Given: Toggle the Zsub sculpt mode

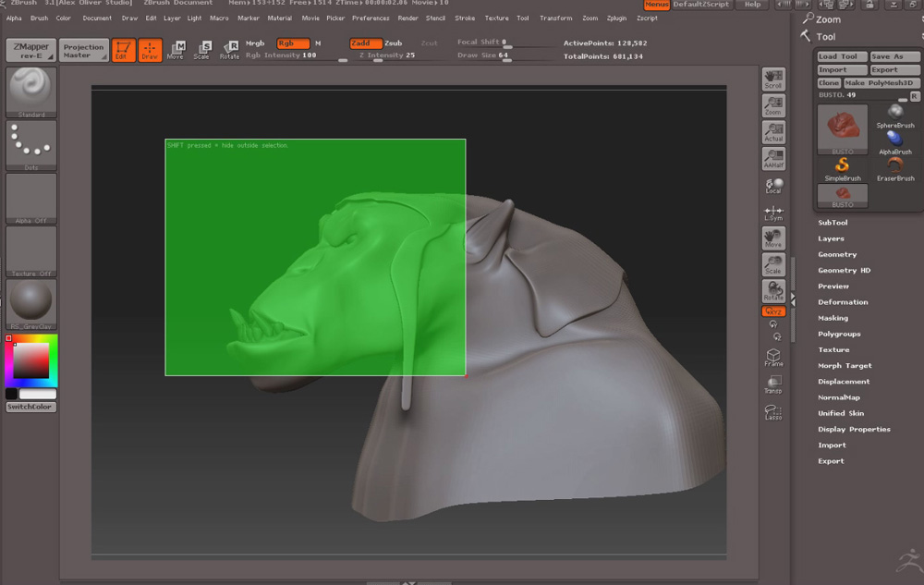Looking at the screenshot, I should 394,43.
